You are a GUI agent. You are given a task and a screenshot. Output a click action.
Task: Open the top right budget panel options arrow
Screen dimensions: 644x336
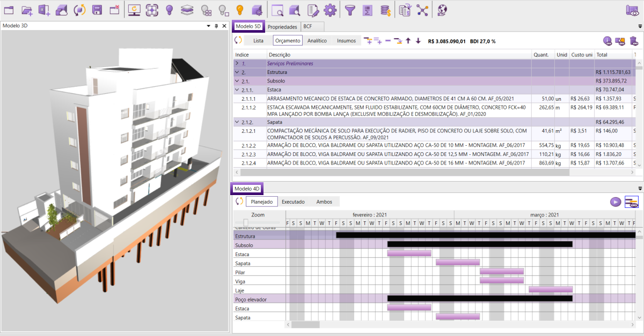(640, 26)
